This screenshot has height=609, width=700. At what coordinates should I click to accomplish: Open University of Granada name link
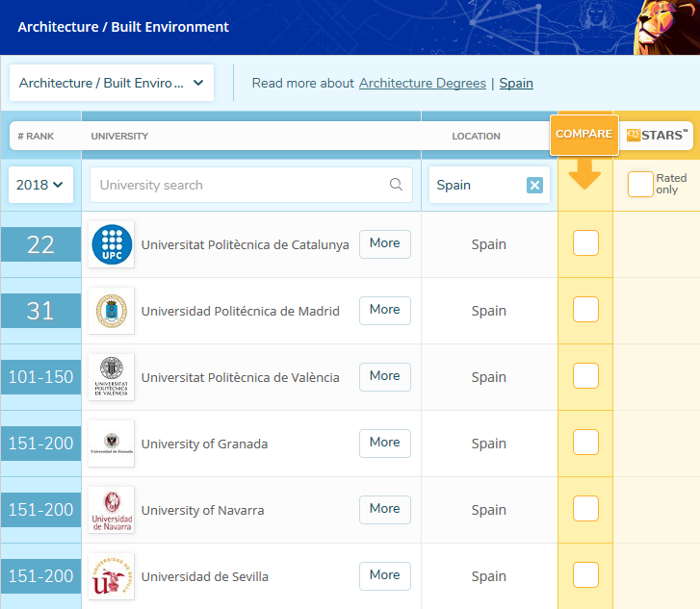tap(204, 444)
